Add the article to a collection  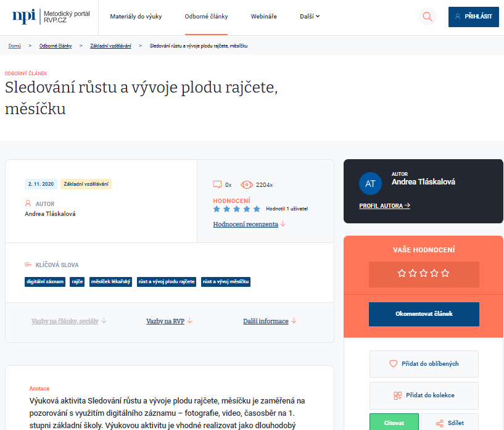click(424, 395)
